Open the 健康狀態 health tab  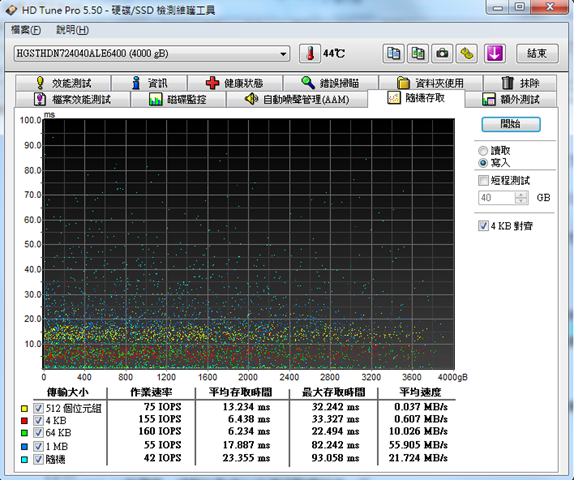pyautogui.click(x=235, y=83)
